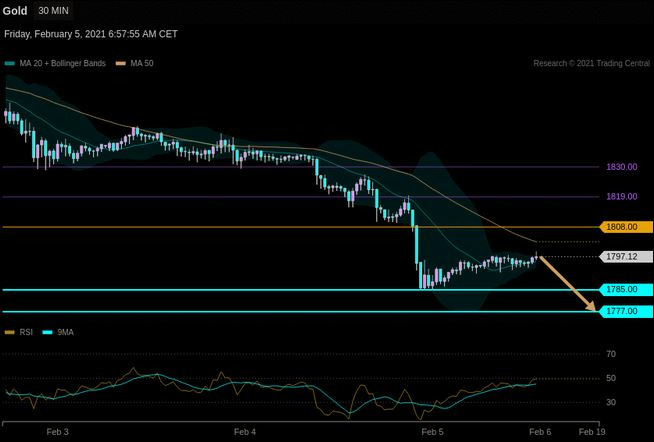Click the 1797.12 current price tag
Image resolution: width=654 pixels, height=442 pixels.
pyautogui.click(x=626, y=256)
